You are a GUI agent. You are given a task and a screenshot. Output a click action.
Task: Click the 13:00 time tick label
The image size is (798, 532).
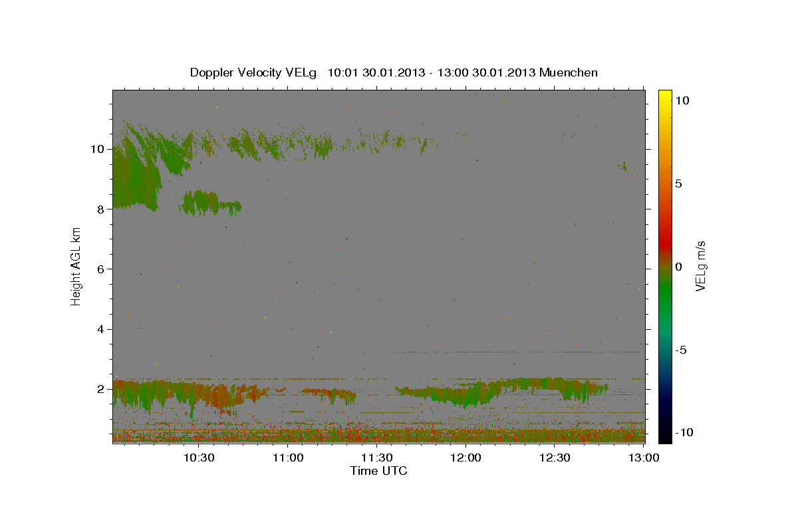click(644, 458)
